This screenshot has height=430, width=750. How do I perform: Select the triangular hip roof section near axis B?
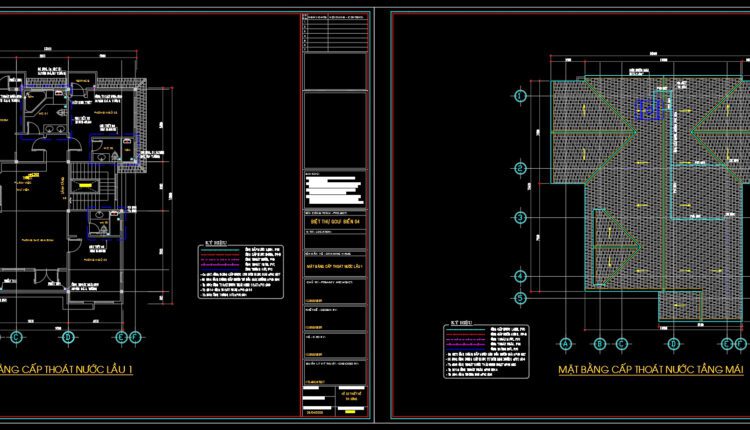pos(617,247)
